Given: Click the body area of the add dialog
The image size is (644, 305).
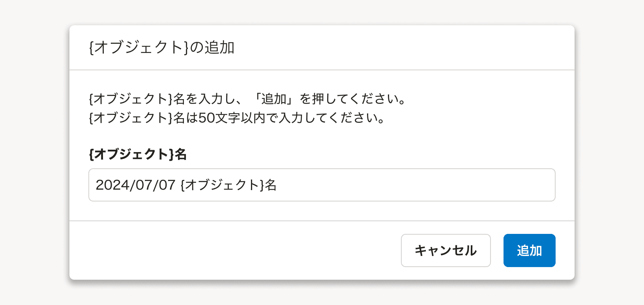Looking at the screenshot, I should [322, 142].
